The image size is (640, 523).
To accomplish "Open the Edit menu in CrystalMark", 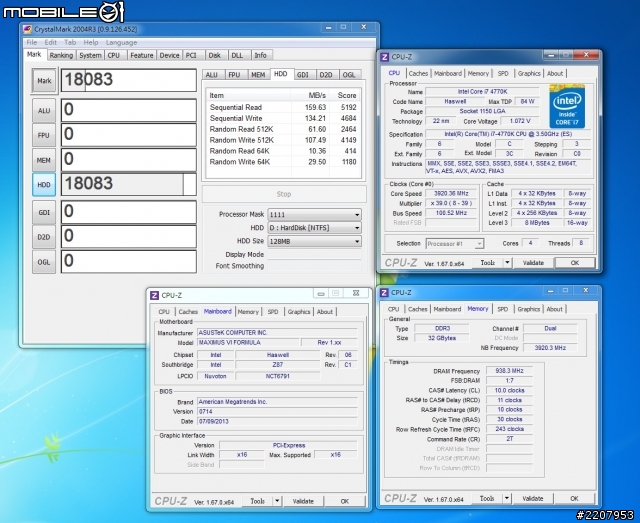I will coord(51,42).
